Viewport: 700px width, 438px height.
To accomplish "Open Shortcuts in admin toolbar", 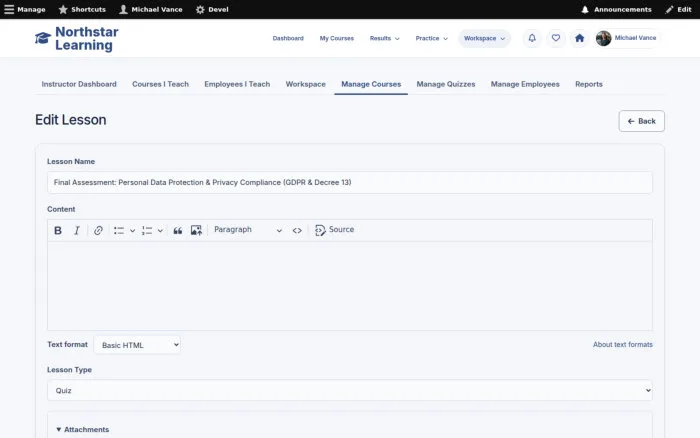I will pyautogui.click(x=83, y=9).
